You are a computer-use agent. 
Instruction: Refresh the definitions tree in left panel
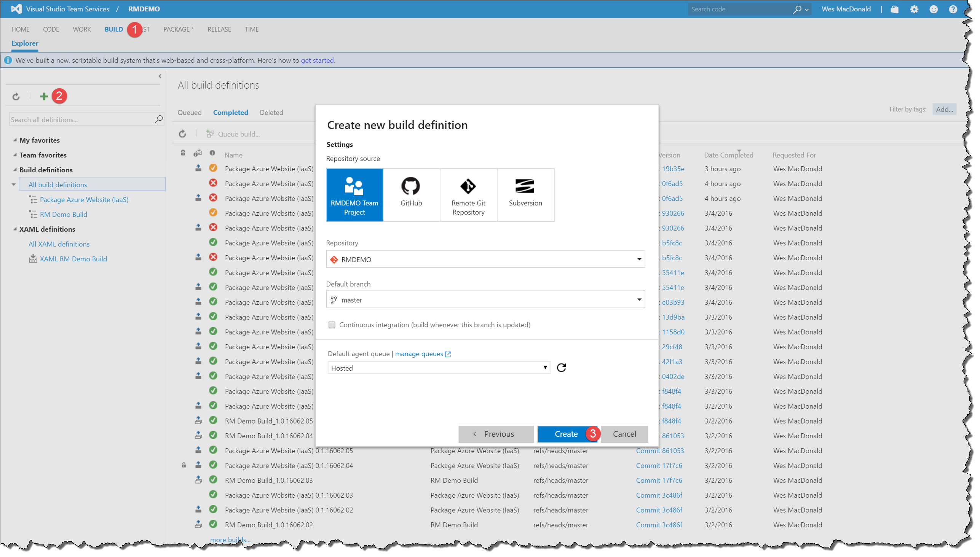[x=16, y=96]
